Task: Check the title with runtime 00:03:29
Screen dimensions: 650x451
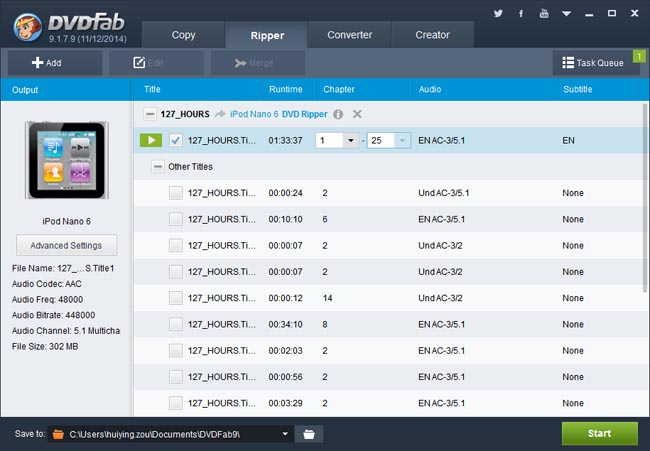Action: [x=176, y=403]
